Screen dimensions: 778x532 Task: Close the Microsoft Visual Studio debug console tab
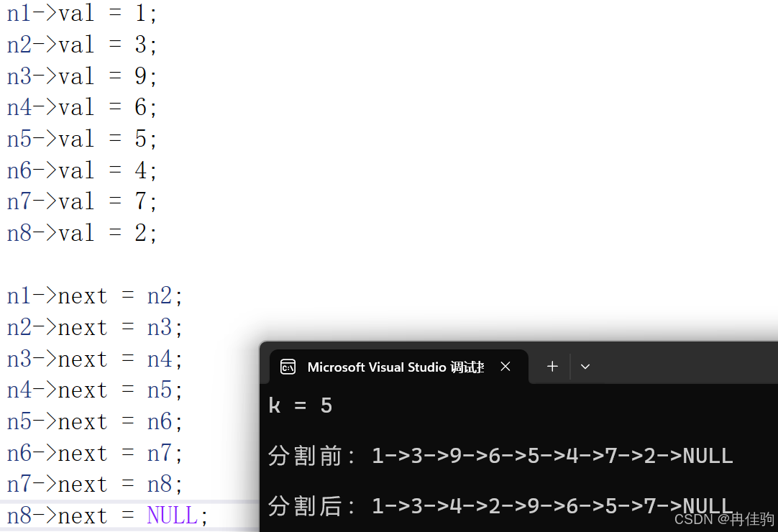click(505, 367)
